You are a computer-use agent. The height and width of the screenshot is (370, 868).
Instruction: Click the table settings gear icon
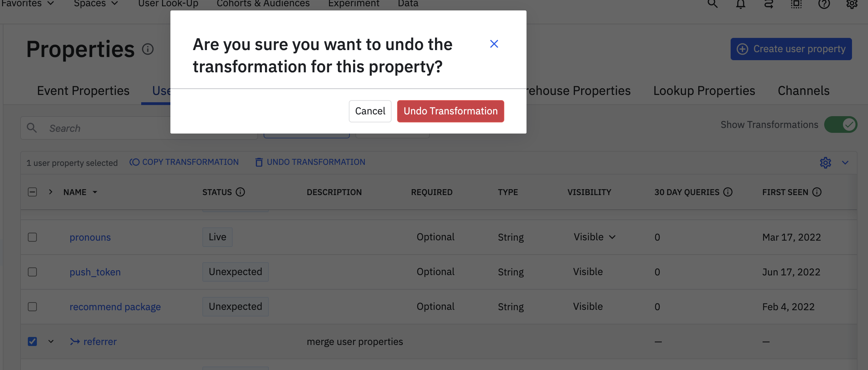coord(825,162)
